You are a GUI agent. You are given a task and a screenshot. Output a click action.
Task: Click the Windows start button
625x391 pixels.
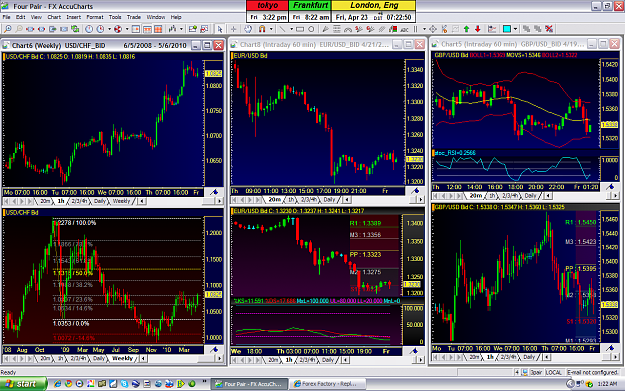point(23,384)
